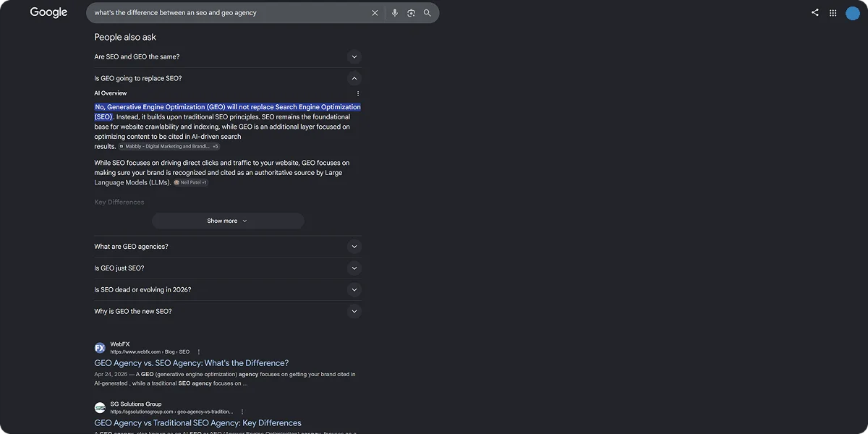The height and width of the screenshot is (434, 868).
Task: Expand "Is SEO dead or evolving in 2026?"
Action: tap(228, 290)
